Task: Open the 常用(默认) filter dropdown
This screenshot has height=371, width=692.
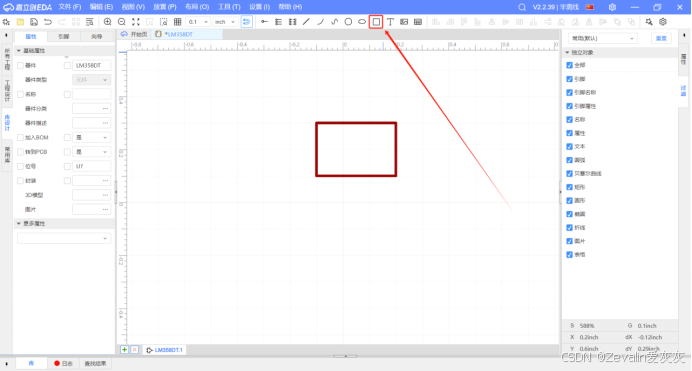Action: click(x=602, y=38)
